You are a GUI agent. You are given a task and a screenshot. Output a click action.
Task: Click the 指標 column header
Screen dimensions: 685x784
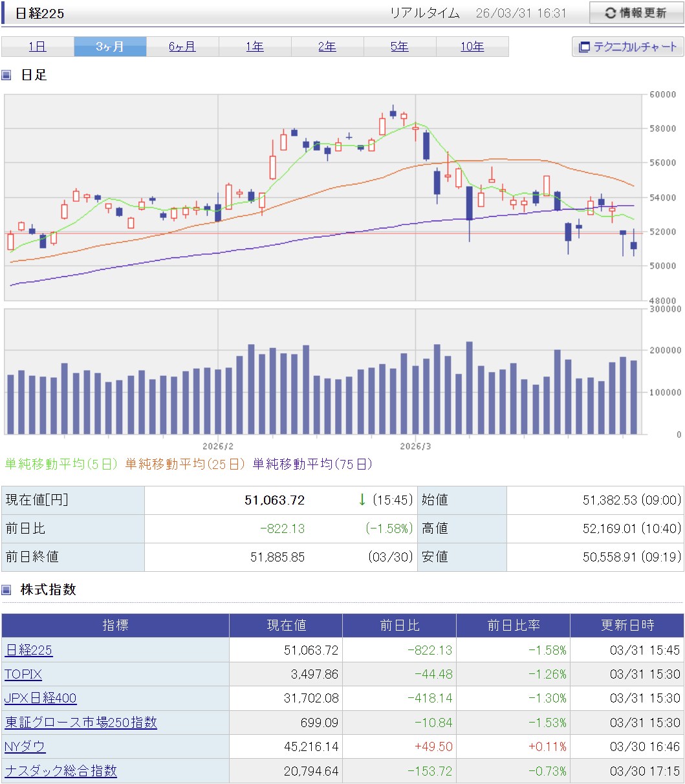pyautogui.click(x=115, y=626)
